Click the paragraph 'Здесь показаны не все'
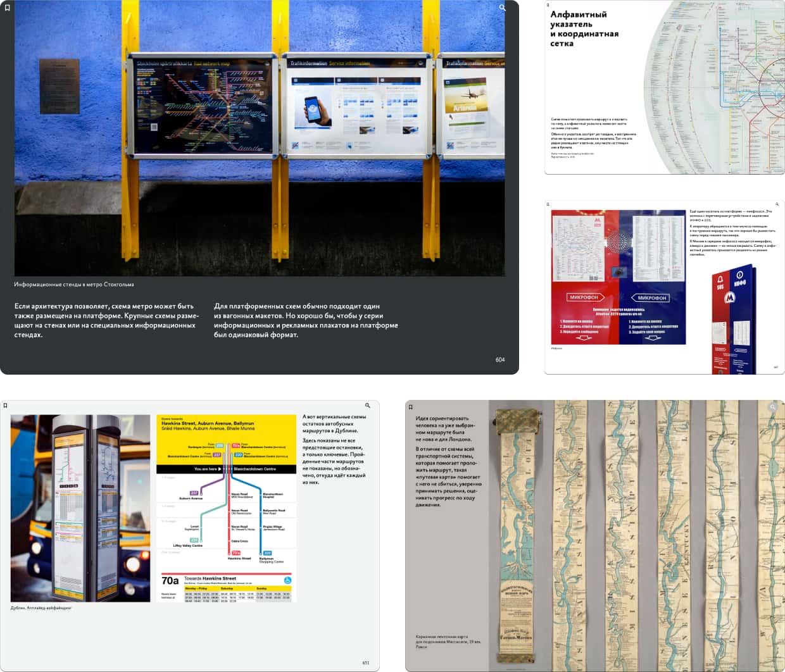 [x=334, y=461]
